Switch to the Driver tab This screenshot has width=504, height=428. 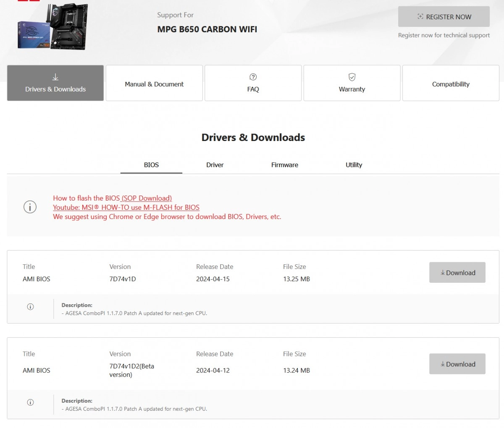pos(215,165)
